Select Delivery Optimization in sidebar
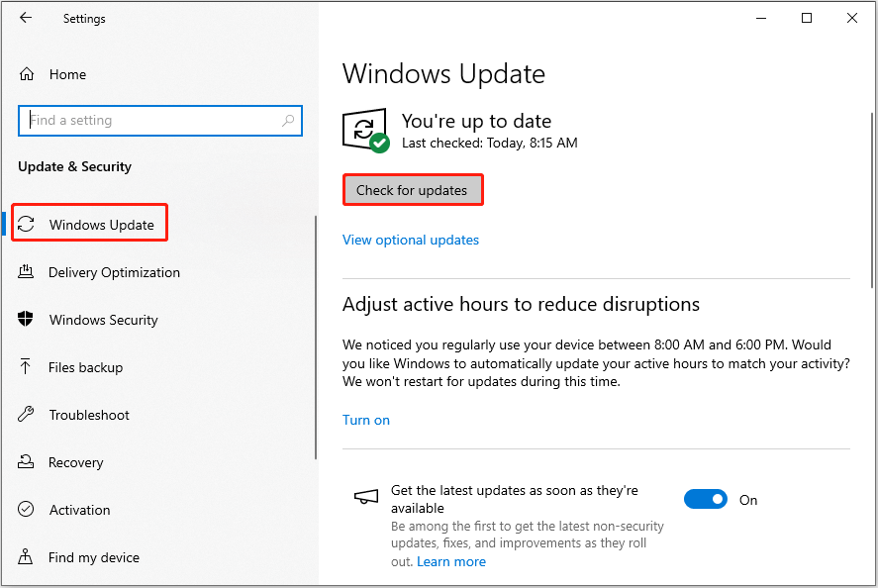The image size is (878, 588). point(114,272)
